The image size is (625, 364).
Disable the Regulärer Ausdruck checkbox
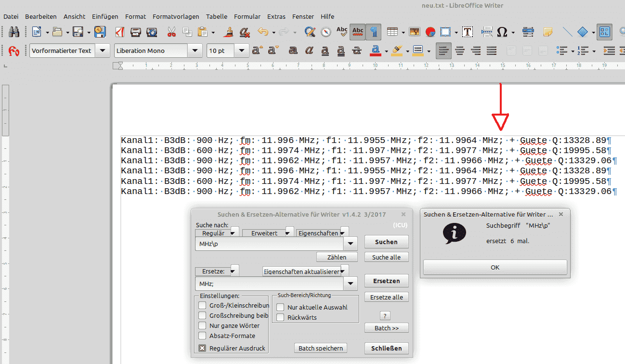click(203, 348)
